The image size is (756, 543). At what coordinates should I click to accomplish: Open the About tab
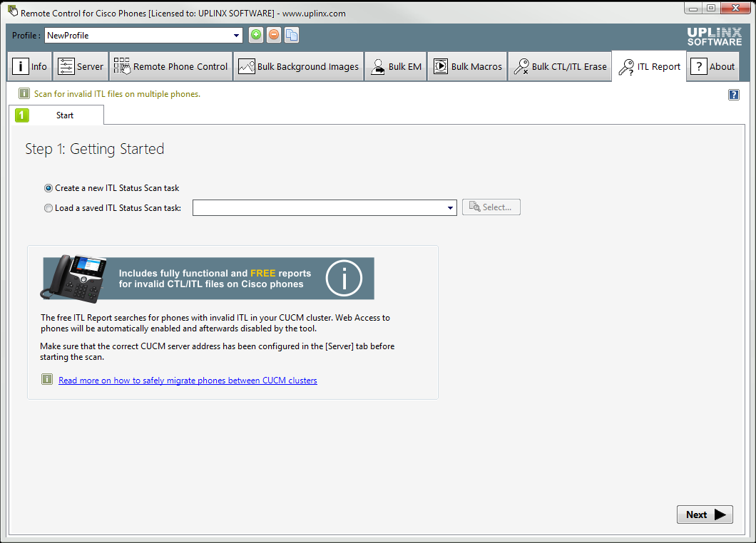point(712,66)
